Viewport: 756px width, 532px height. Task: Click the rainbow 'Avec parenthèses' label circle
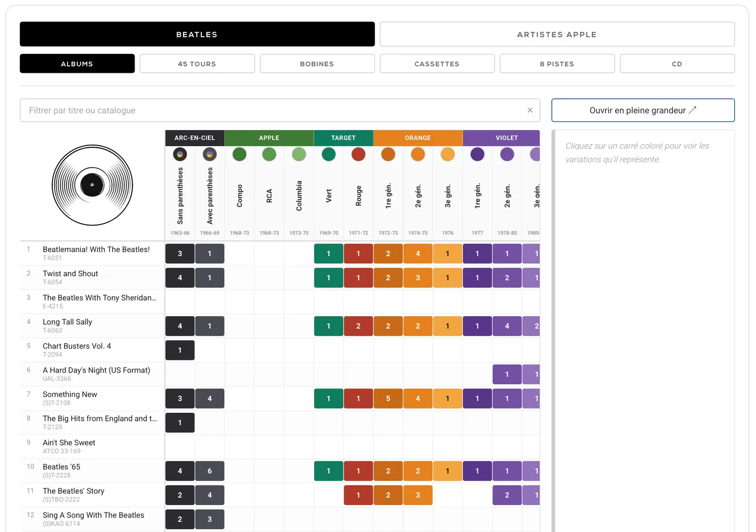210,154
